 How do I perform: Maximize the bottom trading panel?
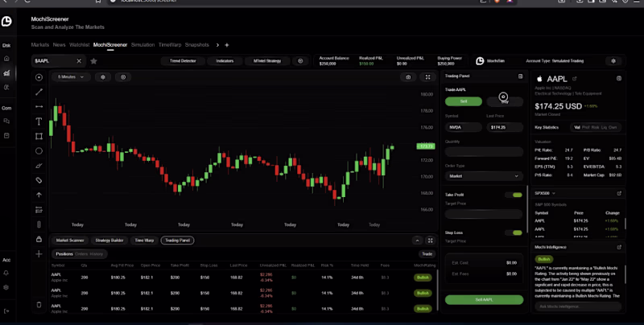point(430,241)
